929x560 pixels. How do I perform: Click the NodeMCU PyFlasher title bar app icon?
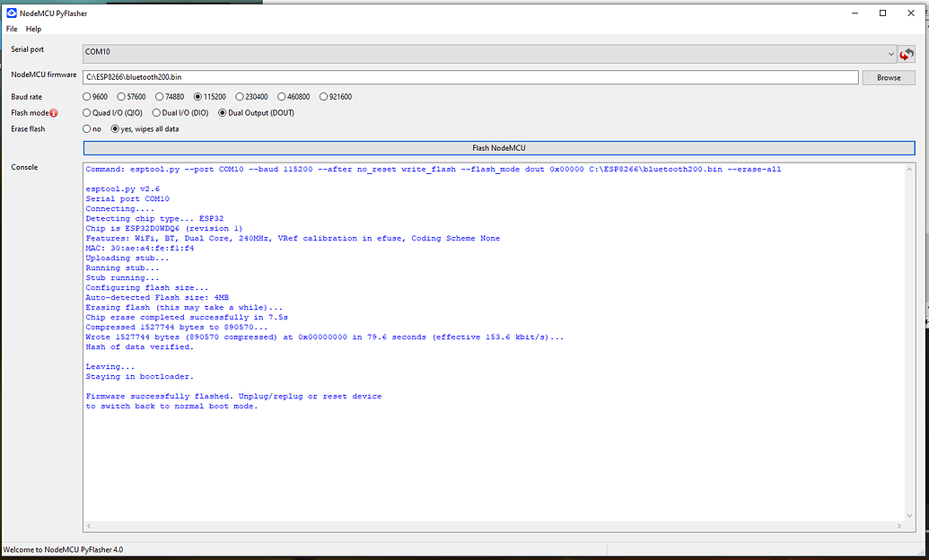[x=11, y=13]
